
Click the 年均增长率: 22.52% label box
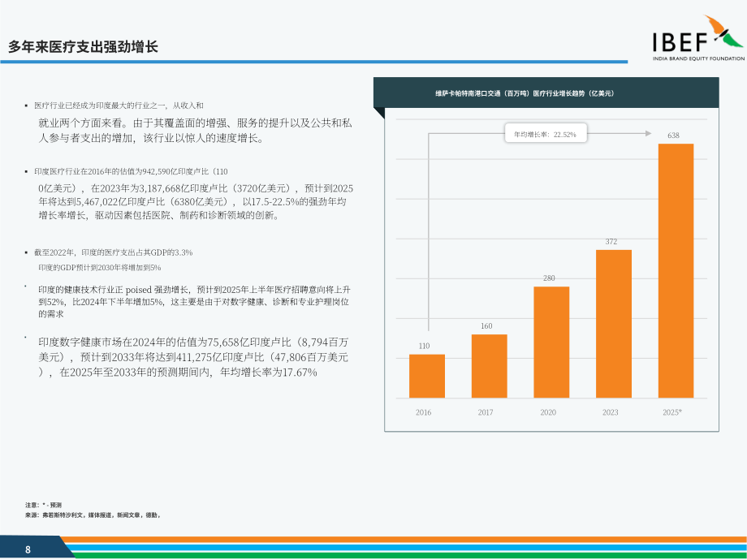546,133
